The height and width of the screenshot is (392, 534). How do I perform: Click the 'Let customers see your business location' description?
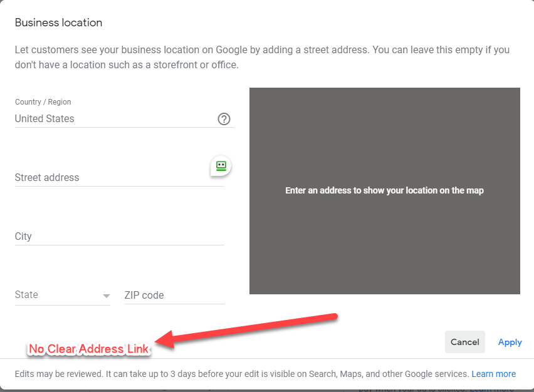coord(262,57)
